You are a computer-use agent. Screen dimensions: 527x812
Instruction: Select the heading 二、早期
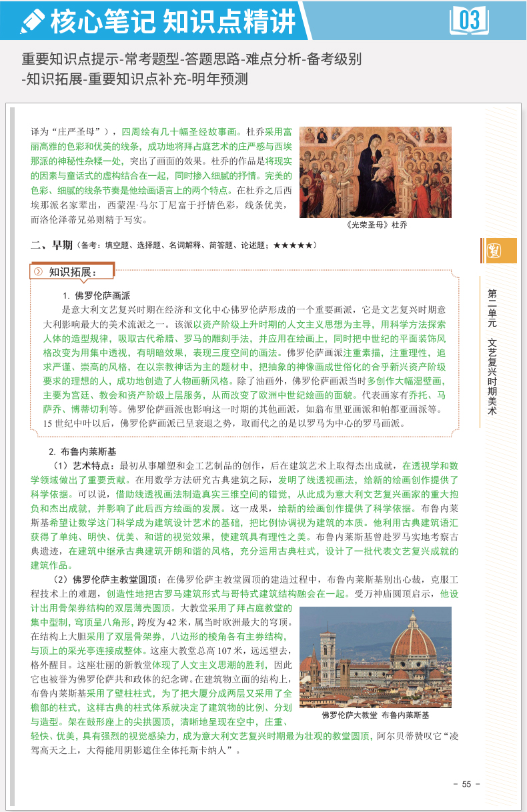click(51, 245)
